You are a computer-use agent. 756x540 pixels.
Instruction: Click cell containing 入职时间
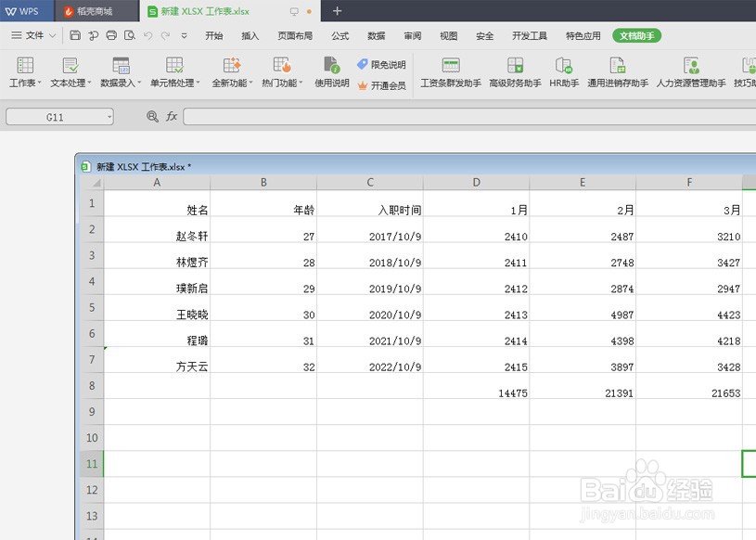(370, 203)
